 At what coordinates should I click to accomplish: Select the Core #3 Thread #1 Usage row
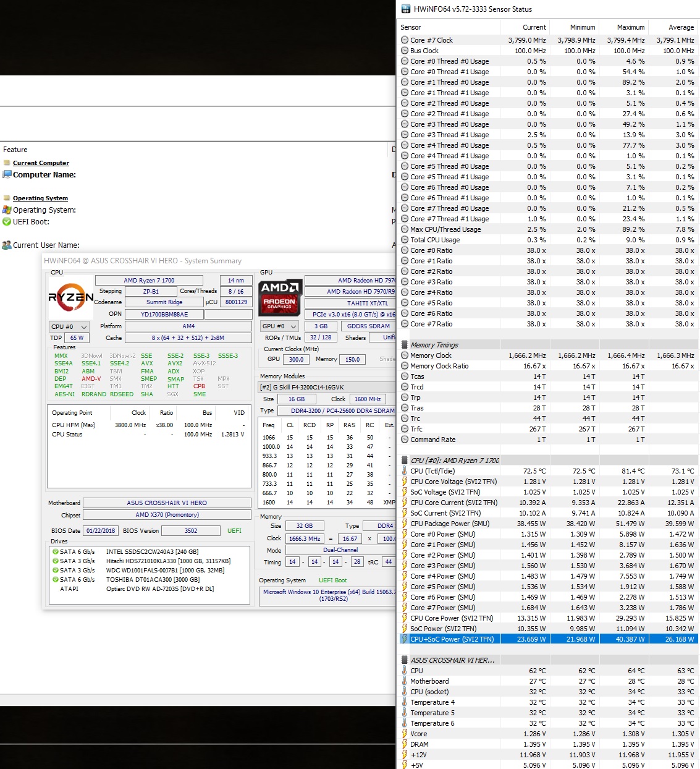pos(548,135)
